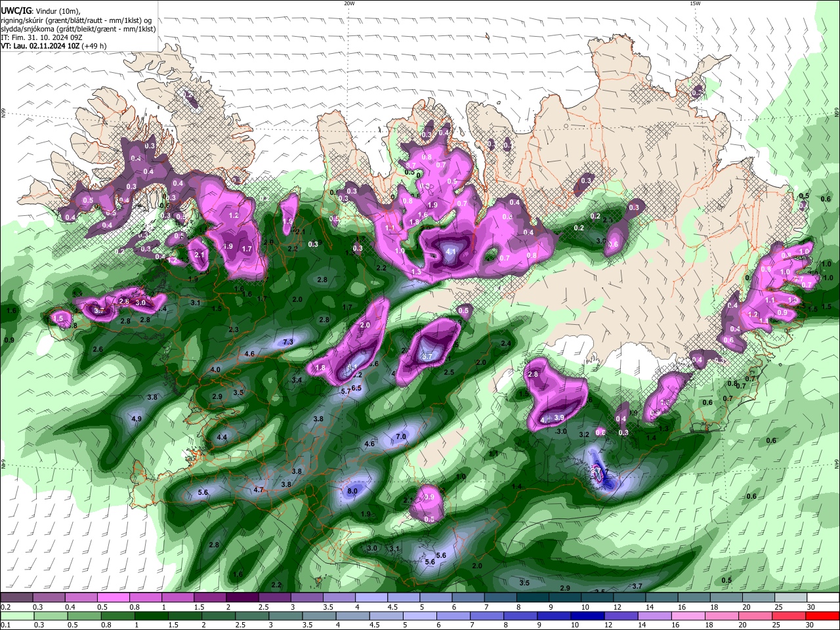Click the 7.3 rainfall value on the map
This screenshot has height=630, width=840.
click(287, 342)
